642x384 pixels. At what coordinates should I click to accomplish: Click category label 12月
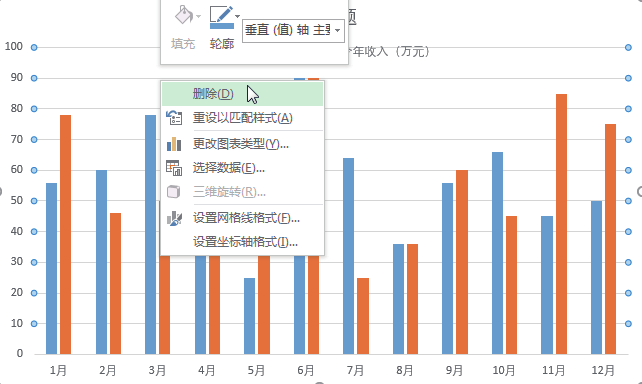tap(603, 370)
